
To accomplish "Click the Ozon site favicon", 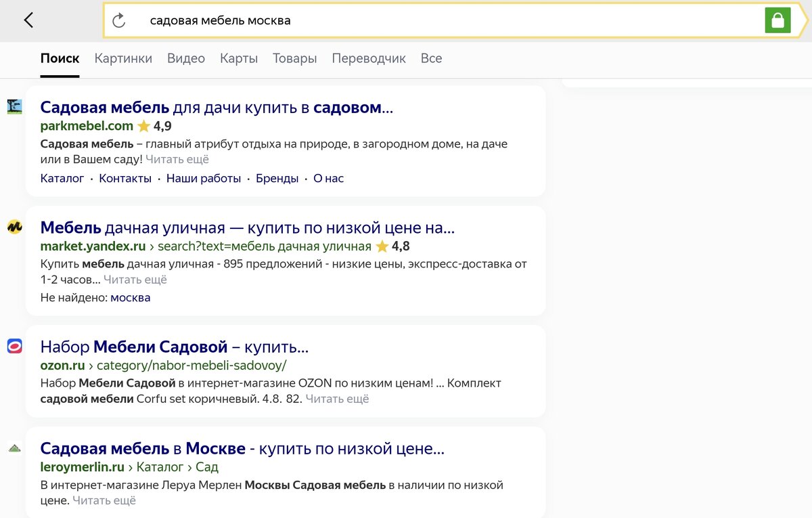I will pyautogui.click(x=15, y=347).
